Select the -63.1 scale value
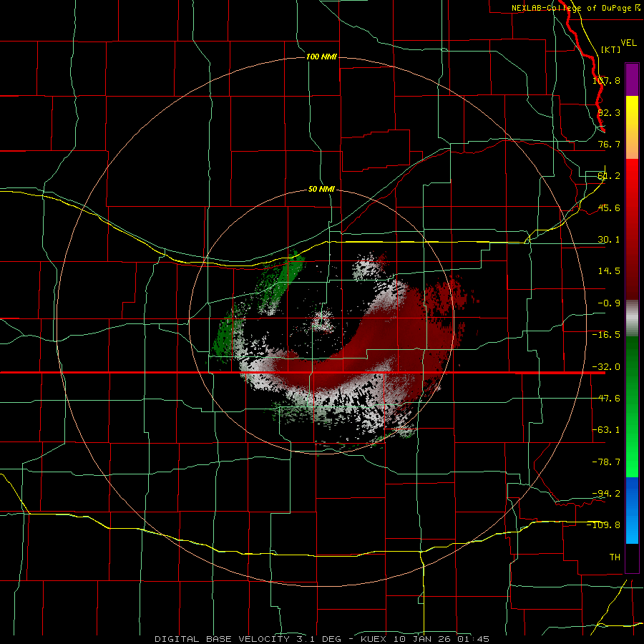 coord(606,430)
